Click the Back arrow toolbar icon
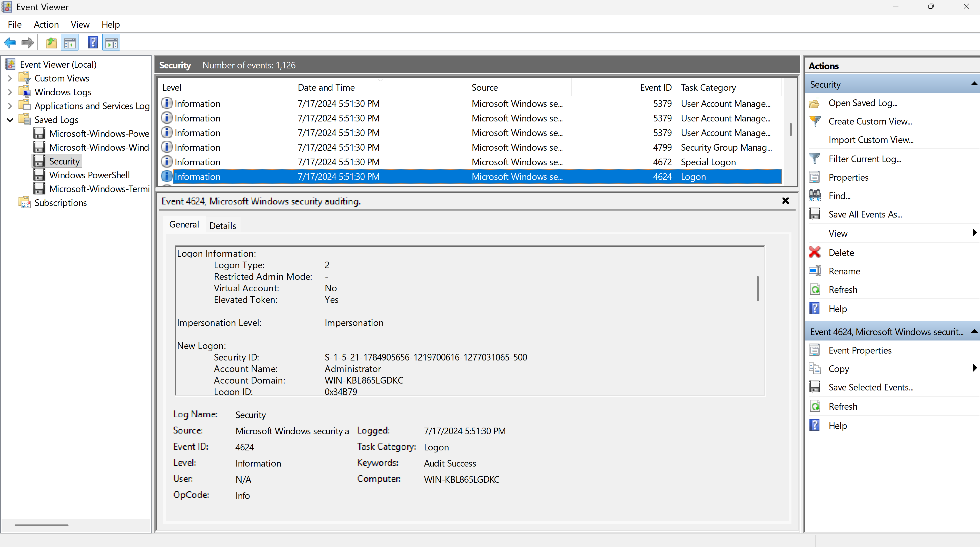 (x=10, y=43)
